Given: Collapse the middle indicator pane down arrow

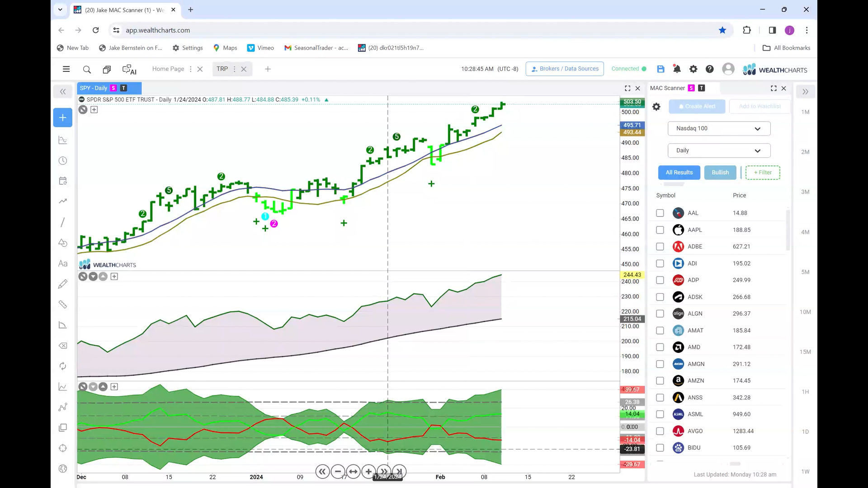Looking at the screenshot, I should (x=93, y=277).
